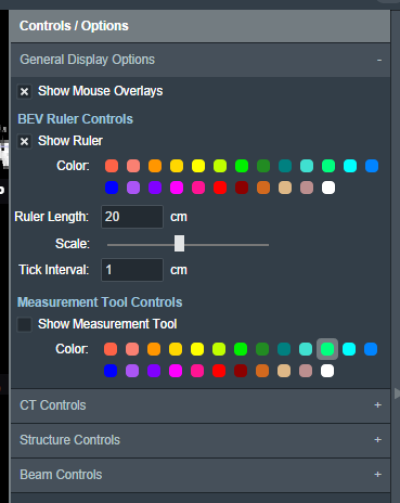This screenshot has height=503, width=400.
Task: Enable the Show Measurement Tool checkbox
Action: coord(24,324)
